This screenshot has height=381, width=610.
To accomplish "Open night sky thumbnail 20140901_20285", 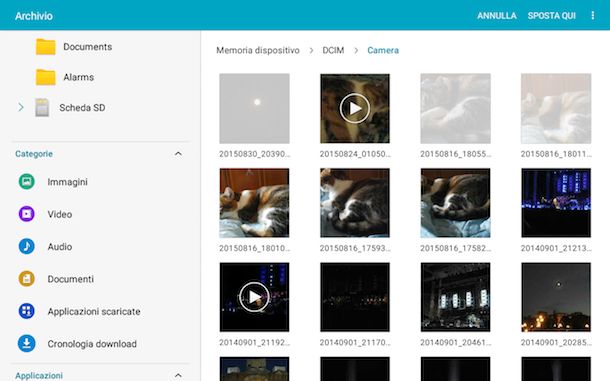I will (x=556, y=297).
